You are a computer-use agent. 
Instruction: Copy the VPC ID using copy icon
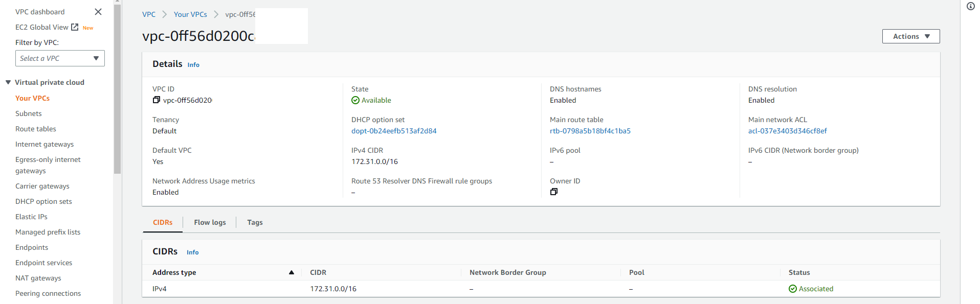pyautogui.click(x=157, y=100)
